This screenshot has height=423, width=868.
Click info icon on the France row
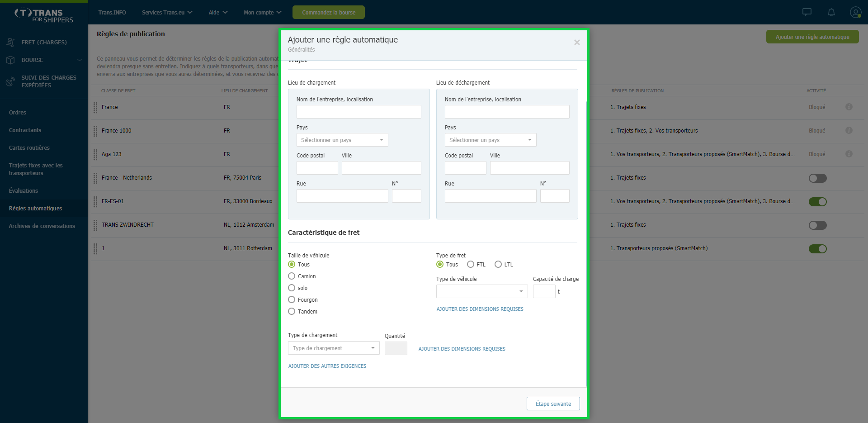point(849,107)
